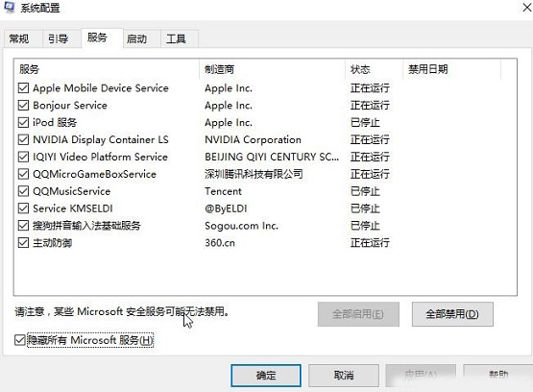Toggle QQMusicService checkbox
Screen dimensions: 533x392
point(23,191)
